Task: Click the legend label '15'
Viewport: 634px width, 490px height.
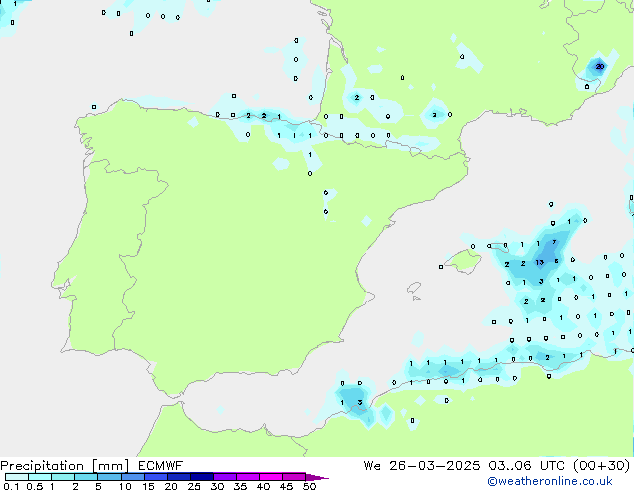Action: pyautogui.click(x=148, y=486)
